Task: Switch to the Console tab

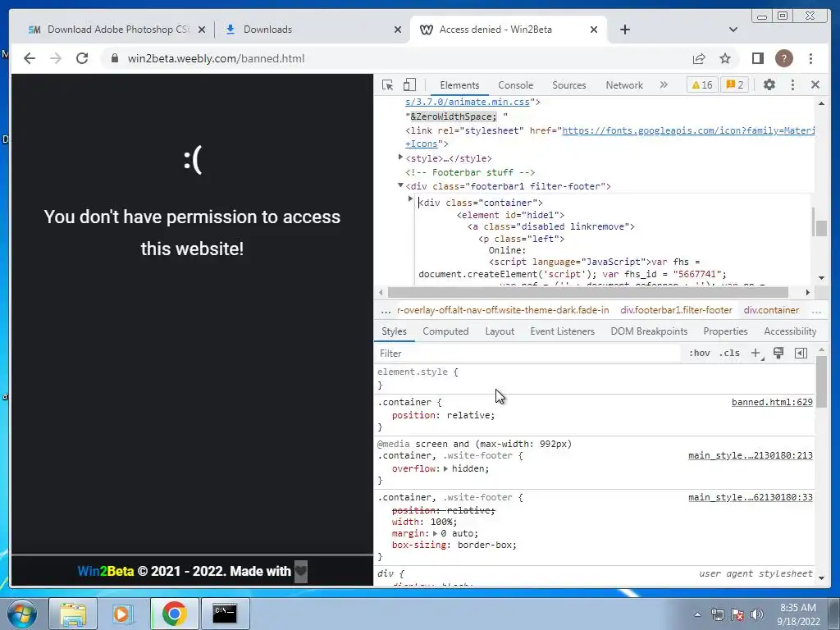Action: coord(515,85)
